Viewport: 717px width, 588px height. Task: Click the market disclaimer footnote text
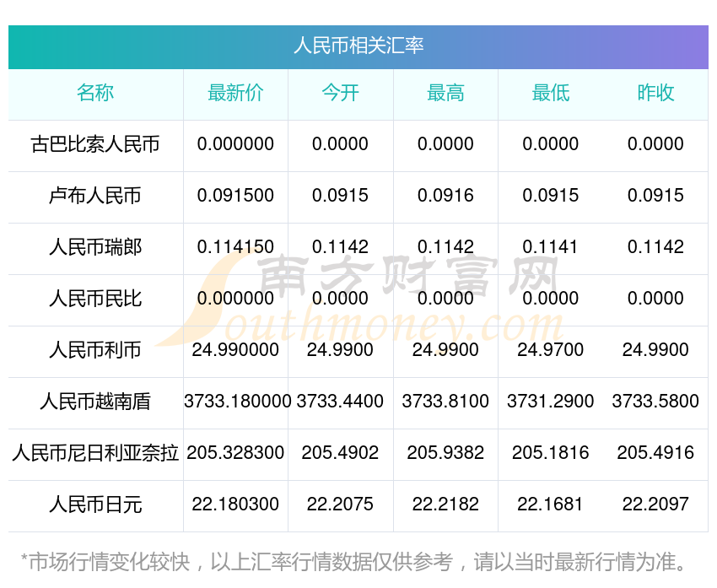354,561
